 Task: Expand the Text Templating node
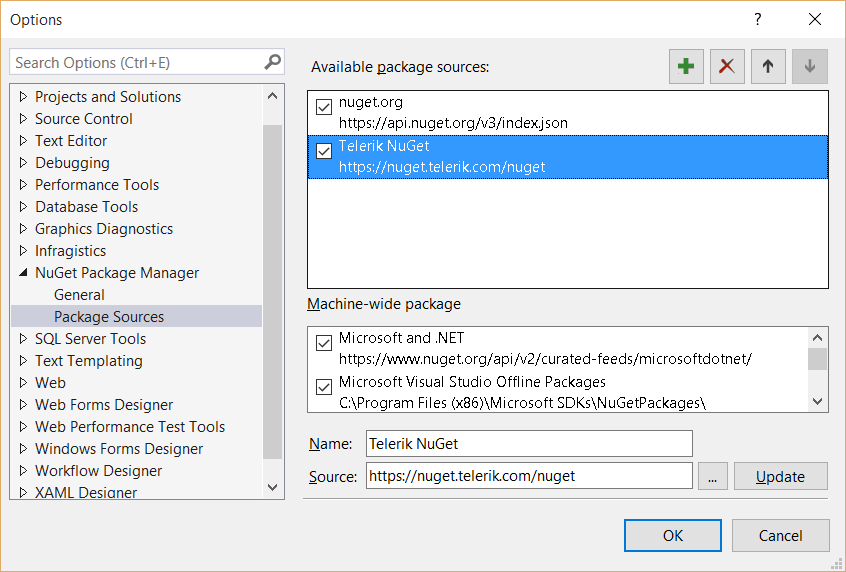[23, 360]
